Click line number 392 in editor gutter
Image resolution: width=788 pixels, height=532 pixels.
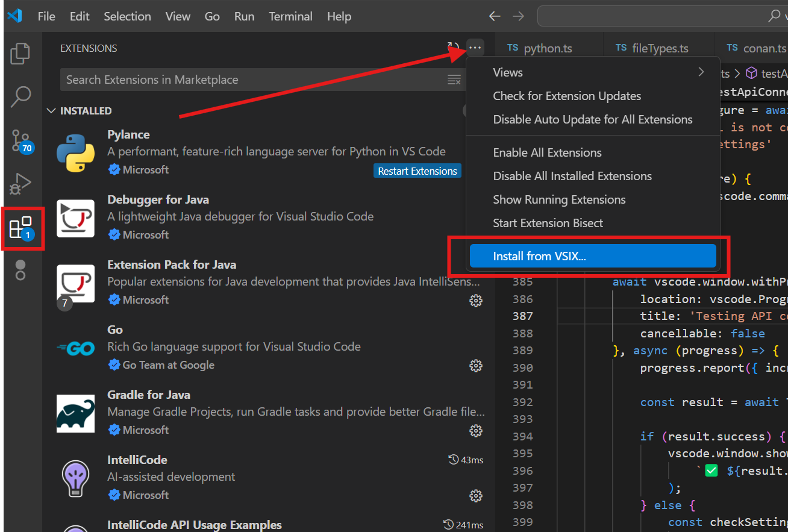click(x=522, y=402)
